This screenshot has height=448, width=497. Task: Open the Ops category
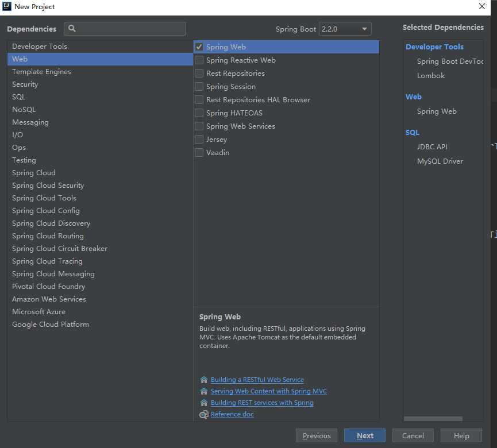(100, 148)
